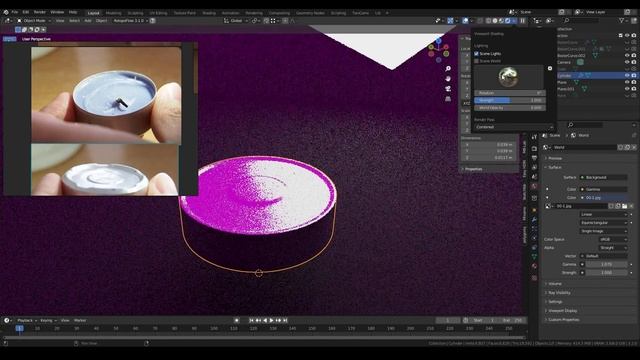Open the viewport Object menu

pyautogui.click(x=102, y=20)
